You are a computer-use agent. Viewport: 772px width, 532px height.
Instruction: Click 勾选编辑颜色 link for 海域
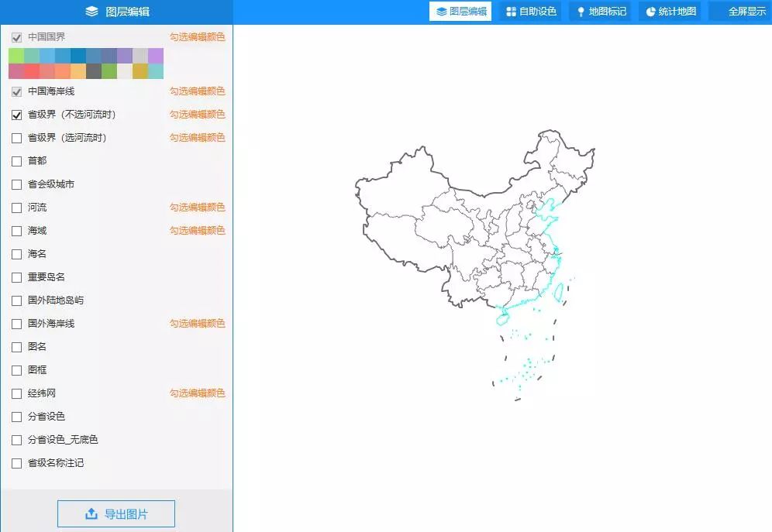pyautogui.click(x=197, y=230)
